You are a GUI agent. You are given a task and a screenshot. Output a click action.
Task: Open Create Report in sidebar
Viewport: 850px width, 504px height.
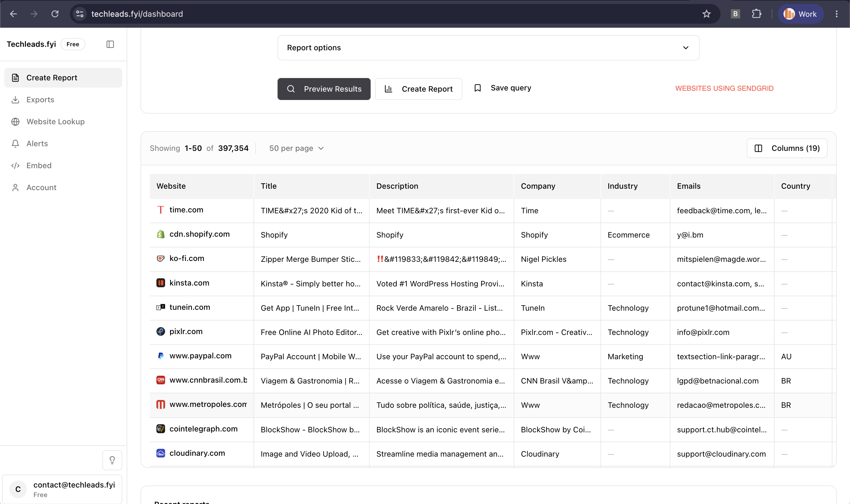63,78
